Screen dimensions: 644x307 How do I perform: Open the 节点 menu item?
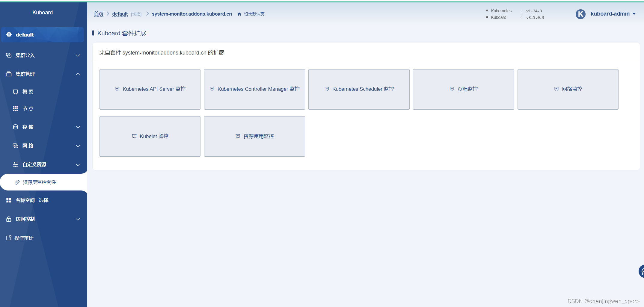pyautogui.click(x=43, y=108)
